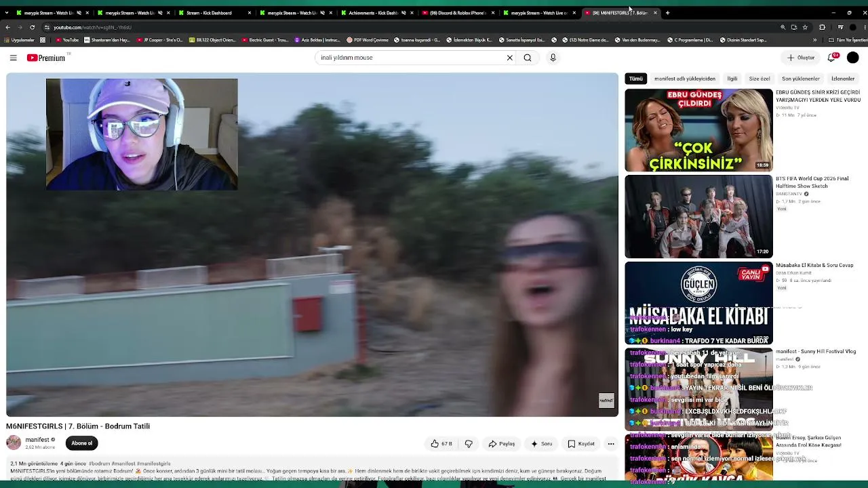Open manifest - Sunny Hill Festival Vlog title
This screenshot has width=868, height=488.
(816, 352)
